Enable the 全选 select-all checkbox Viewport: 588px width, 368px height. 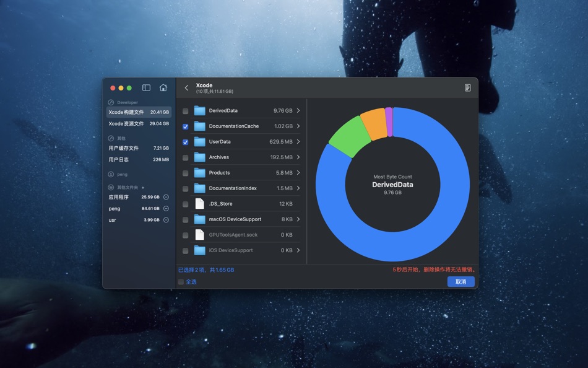pos(181,282)
